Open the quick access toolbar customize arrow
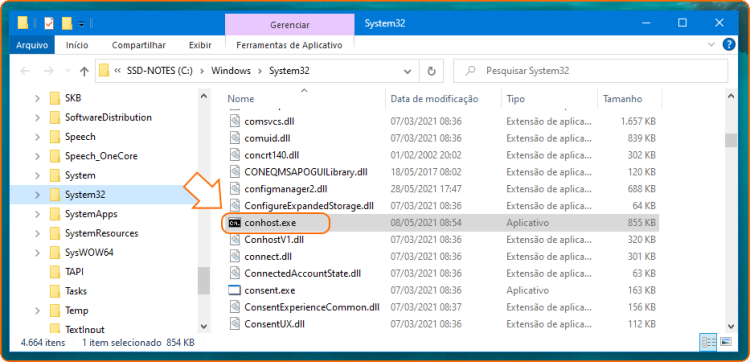 point(81,23)
